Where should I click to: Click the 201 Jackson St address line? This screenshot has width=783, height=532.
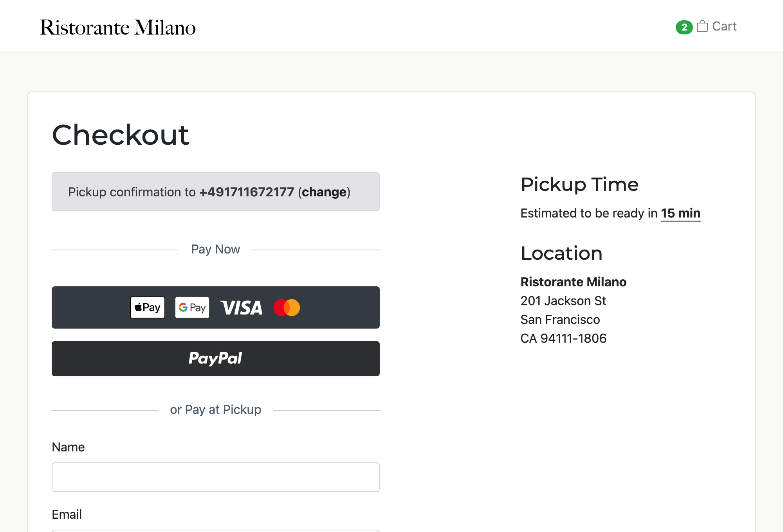563,301
